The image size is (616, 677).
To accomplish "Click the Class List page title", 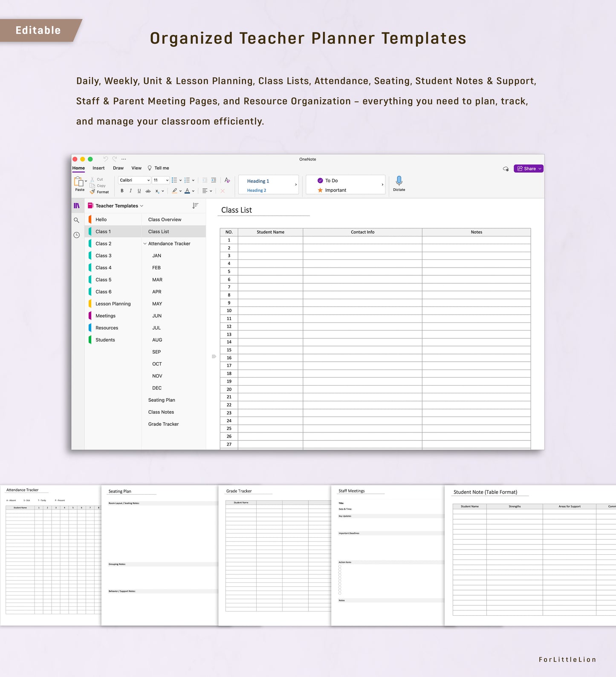I will click(237, 210).
